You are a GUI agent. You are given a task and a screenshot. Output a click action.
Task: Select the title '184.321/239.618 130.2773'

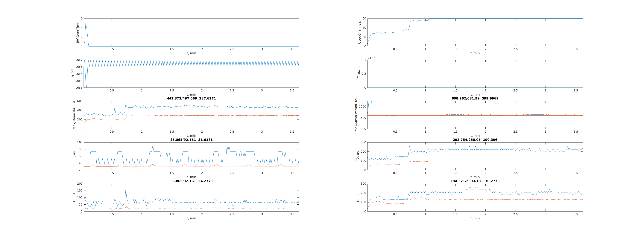(x=475, y=181)
